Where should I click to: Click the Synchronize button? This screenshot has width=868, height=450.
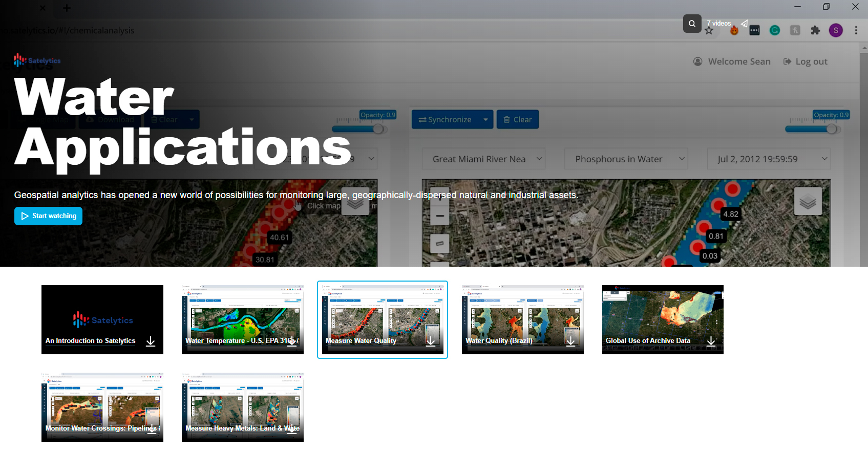point(445,119)
